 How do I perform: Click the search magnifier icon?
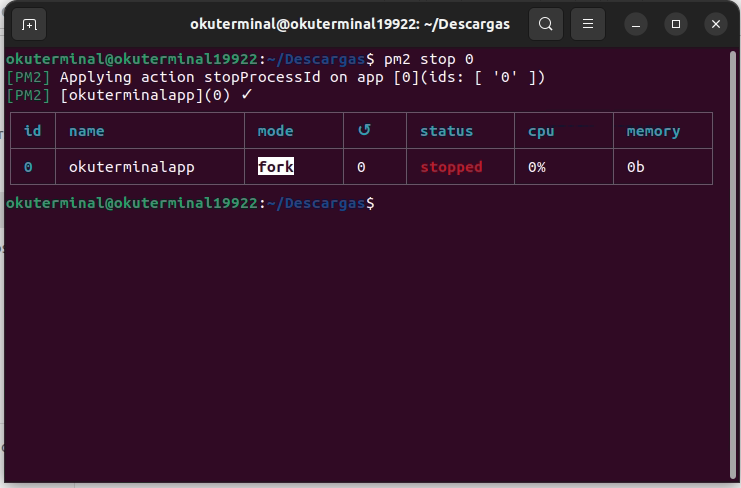tap(545, 24)
